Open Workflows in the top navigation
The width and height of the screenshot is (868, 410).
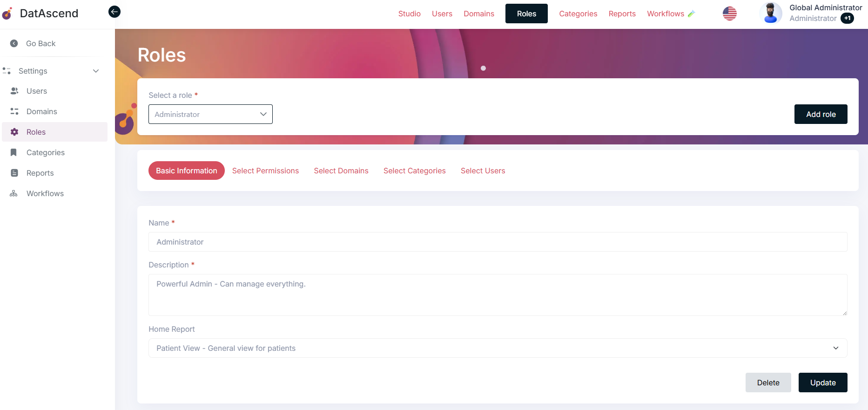pyautogui.click(x=666, y=14)
